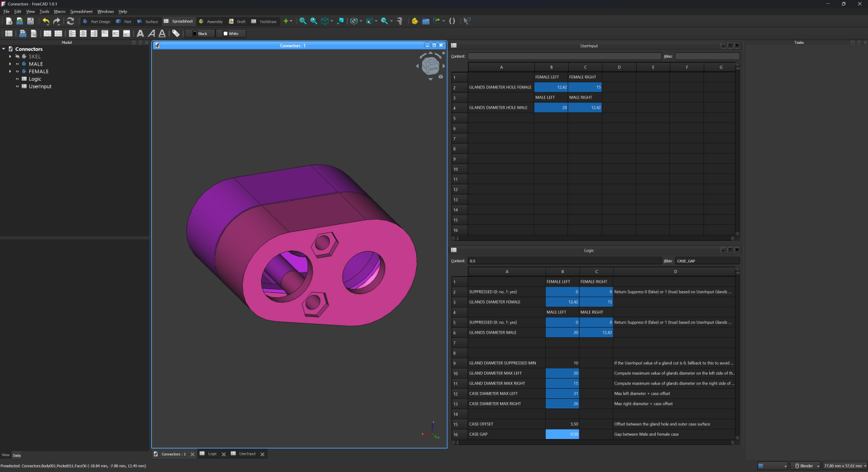Click the Undo arrow in the toolbar

click(46, 21)
